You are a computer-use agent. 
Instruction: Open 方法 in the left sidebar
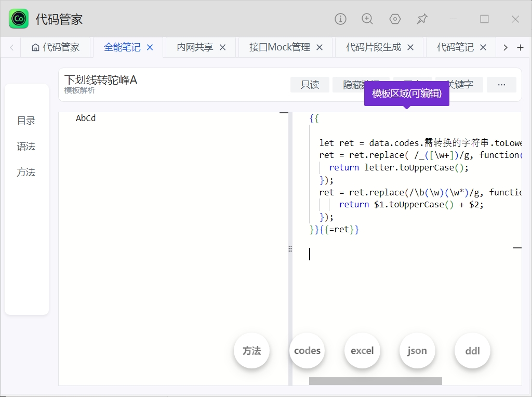click(x=26, y=172)
